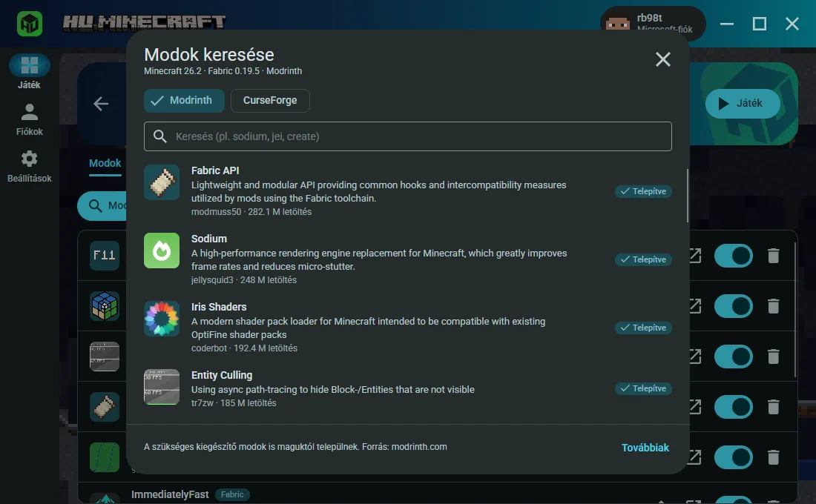Toggle the second installed mod switch
This screenshot has height=504, width=816.
click(x=733, y=306)
